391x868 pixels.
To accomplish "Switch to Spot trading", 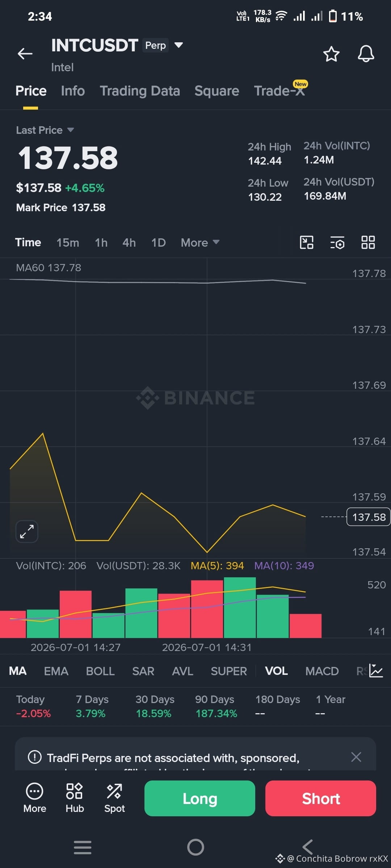I will click(x=114, y=798).
